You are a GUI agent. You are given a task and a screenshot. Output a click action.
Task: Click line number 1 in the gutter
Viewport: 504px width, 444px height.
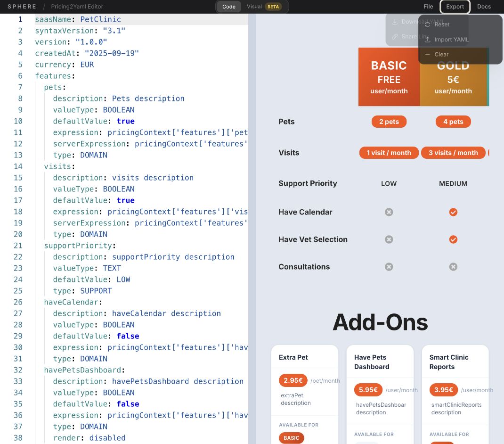pyautogui.click(x=20, y=19)
